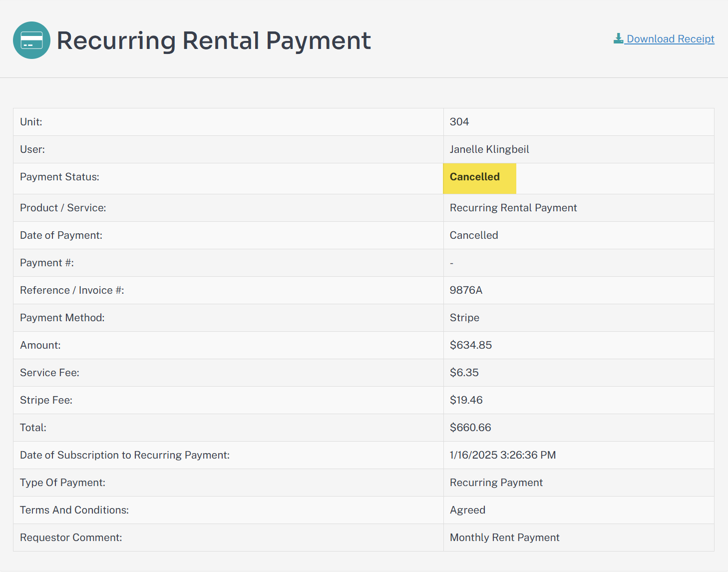The image size is (728, 572).
Task: Click the user name "Janelle Klingbeil"
Action: [x=489, y=149]
